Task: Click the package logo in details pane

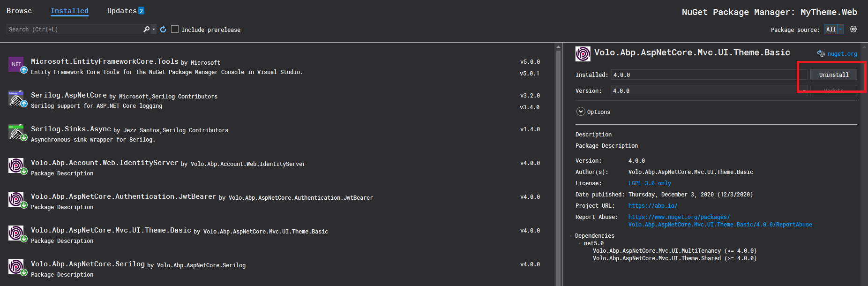Action: click(583, 54)
